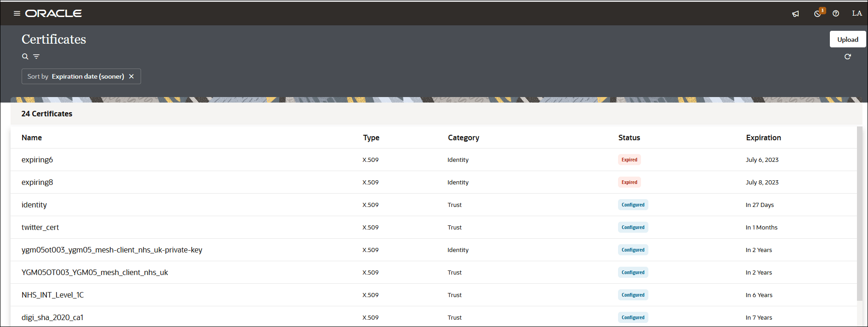
Task: Click the search magnifier icon
Action: point(25,57)
